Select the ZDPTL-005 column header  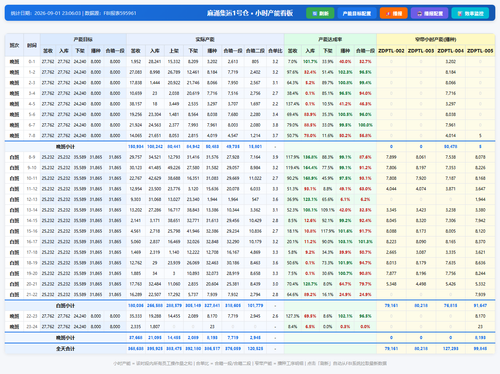tap(480, 51)
